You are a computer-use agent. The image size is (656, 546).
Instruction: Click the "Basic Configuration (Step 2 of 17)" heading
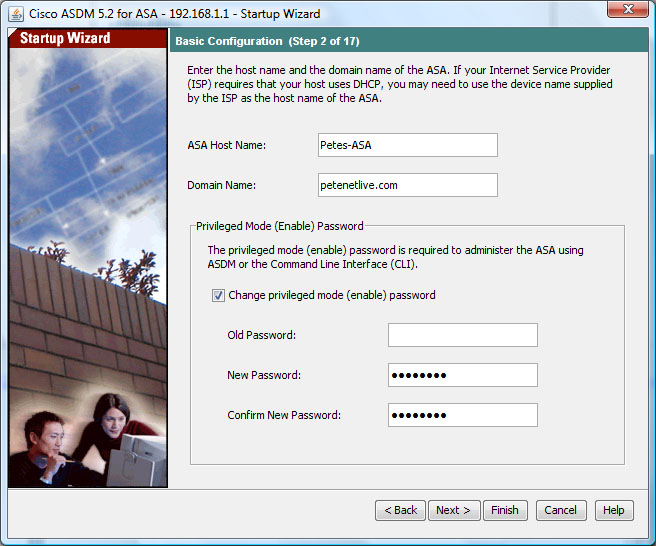click(267, 41)
